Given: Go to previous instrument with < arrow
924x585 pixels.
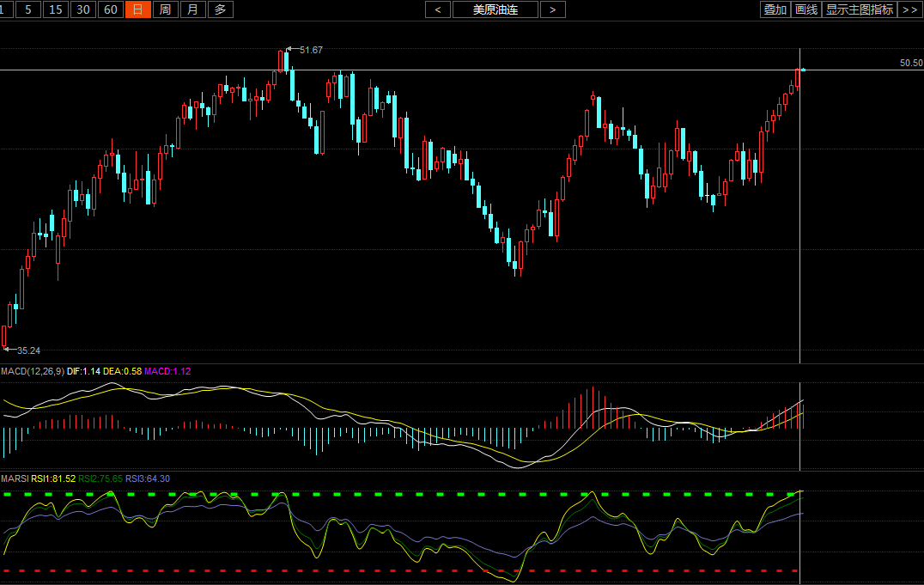Looking at the screenshot, I should coord(438,9).
